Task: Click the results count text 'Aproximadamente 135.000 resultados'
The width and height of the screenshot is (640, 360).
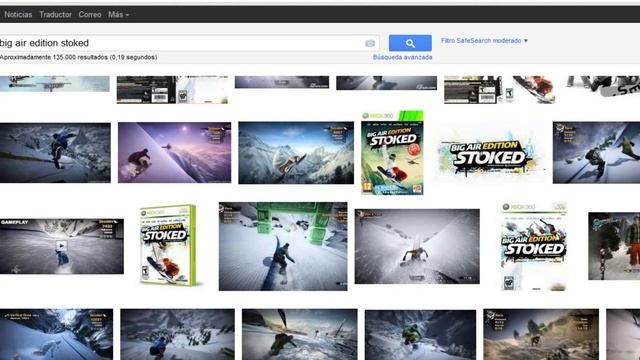Action: (x=54, y=58)
